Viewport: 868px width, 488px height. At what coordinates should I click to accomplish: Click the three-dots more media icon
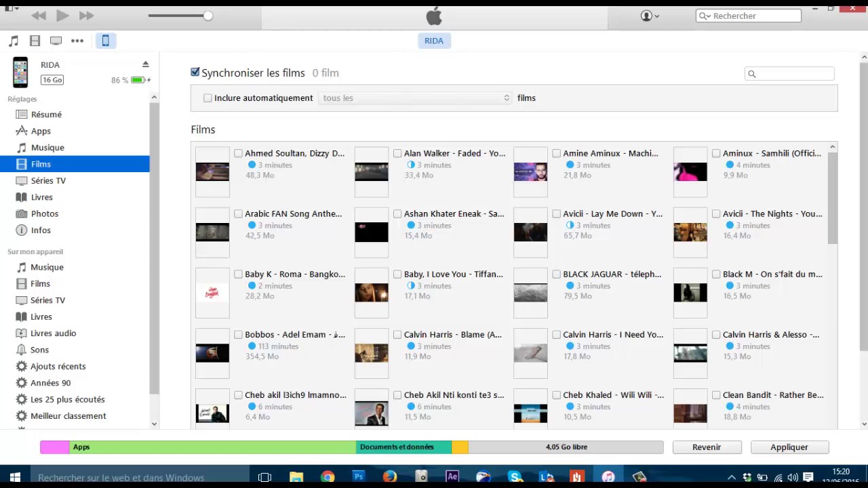[77, 41]
